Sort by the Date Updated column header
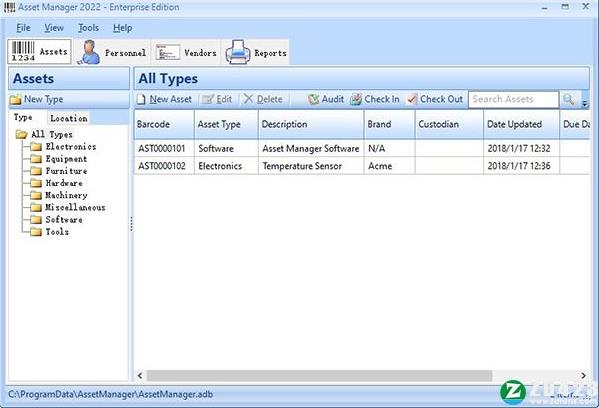This screenshot has width=599, height=408. point(521,124)
